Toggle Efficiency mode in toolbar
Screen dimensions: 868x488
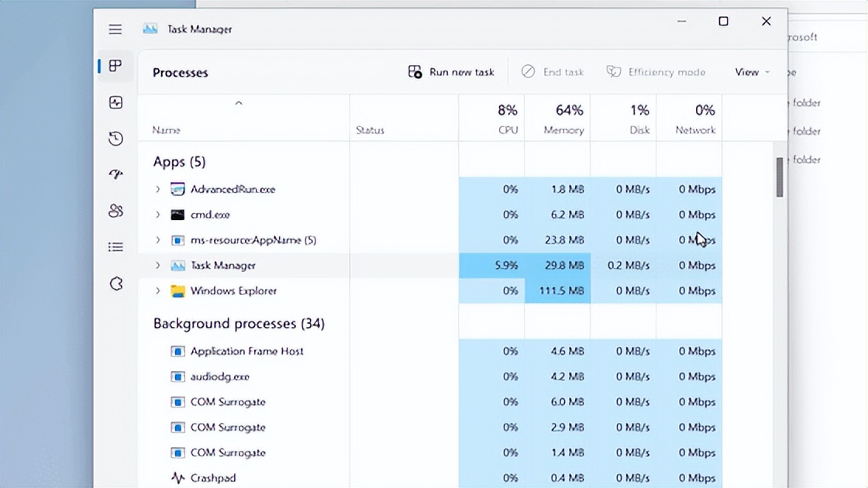pyautogui.click(x=656, y=72)
